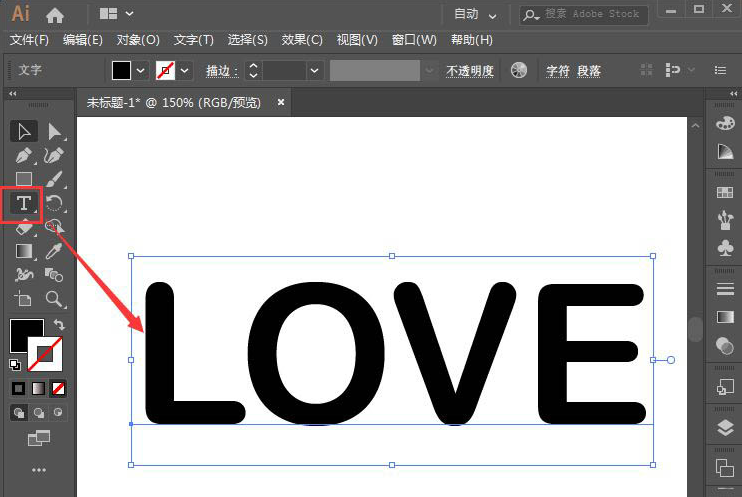
Task: Apply None mode below the swatches
Action: (x=58, y=389)
